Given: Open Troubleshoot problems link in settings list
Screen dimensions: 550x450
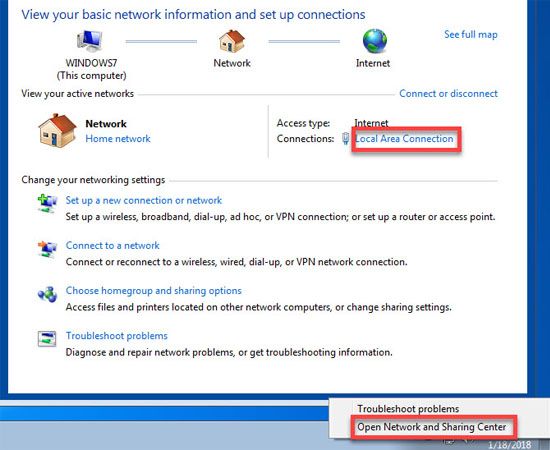Looking at the screenshot, I should click(116, 336).
